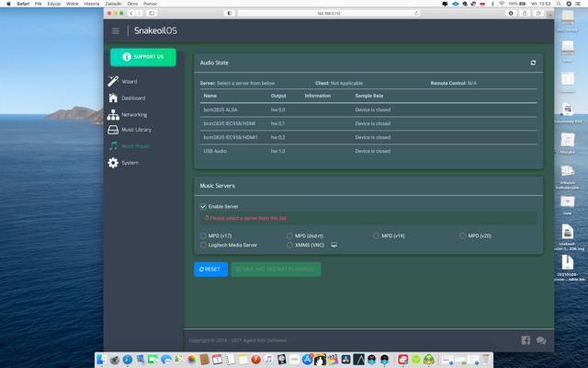588x368 pixels.
Task: Go to the Dashboard in the sidebar
Action: coord(127,98)
